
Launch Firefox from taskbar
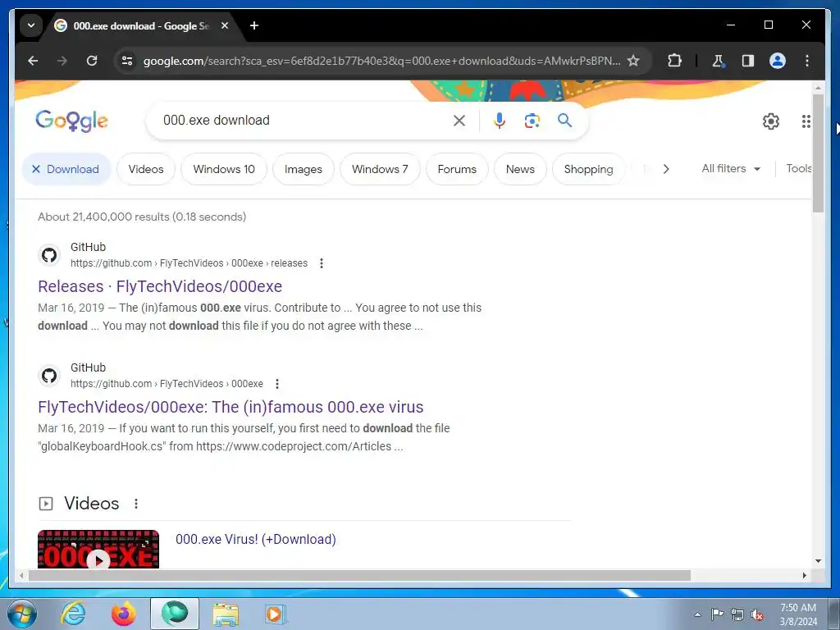123,614
